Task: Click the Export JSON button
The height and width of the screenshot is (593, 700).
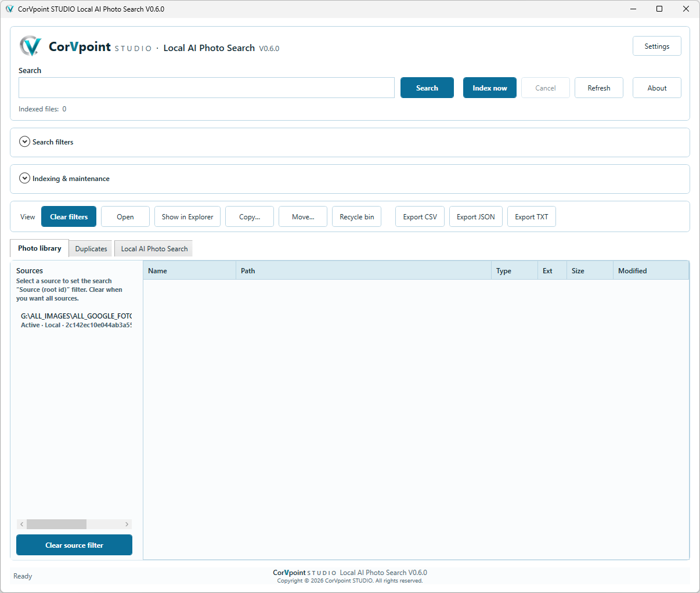Action: coord(475,216)
